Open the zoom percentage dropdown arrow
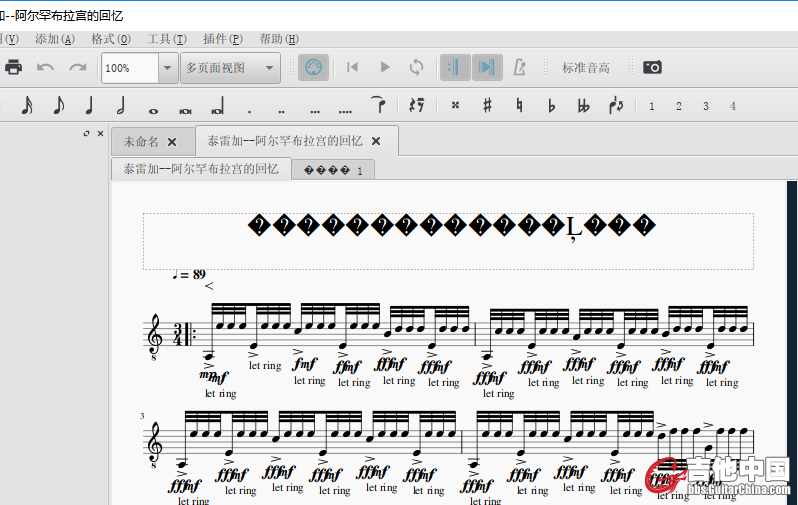This screenshot has height=505, width=798. pyautogui.click(x=167, y=68)
